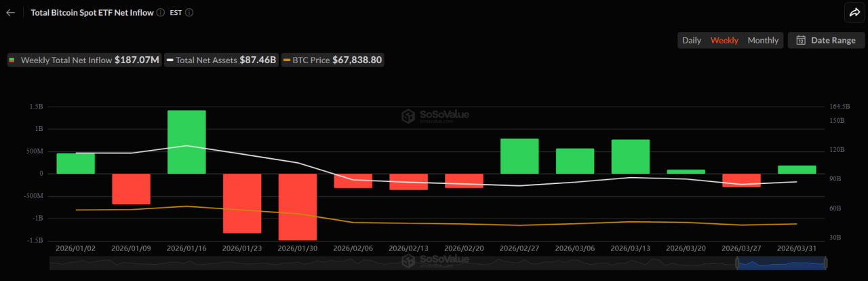Select the Monthly interval tab
Image resolution: width=868 pixels, height=281 pixels.
pyautogui.click(x=763, y=40)
